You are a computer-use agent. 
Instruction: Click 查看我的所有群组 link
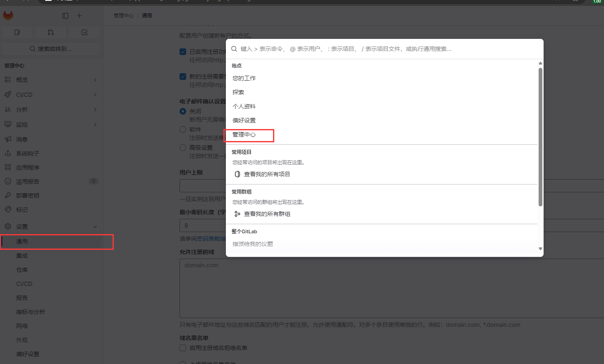click(x=267, y=214)
